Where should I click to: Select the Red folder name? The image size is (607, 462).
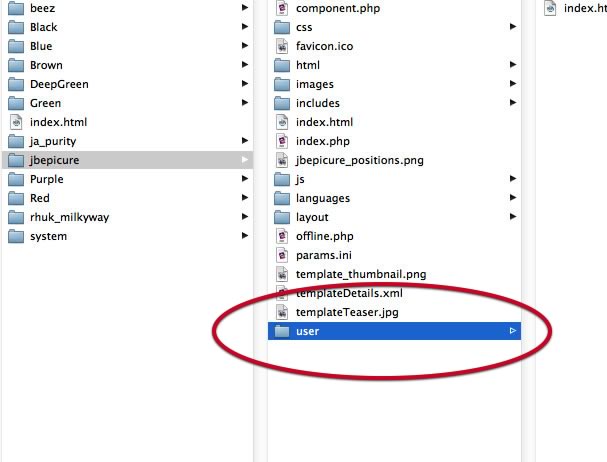[x=39, y=198]
